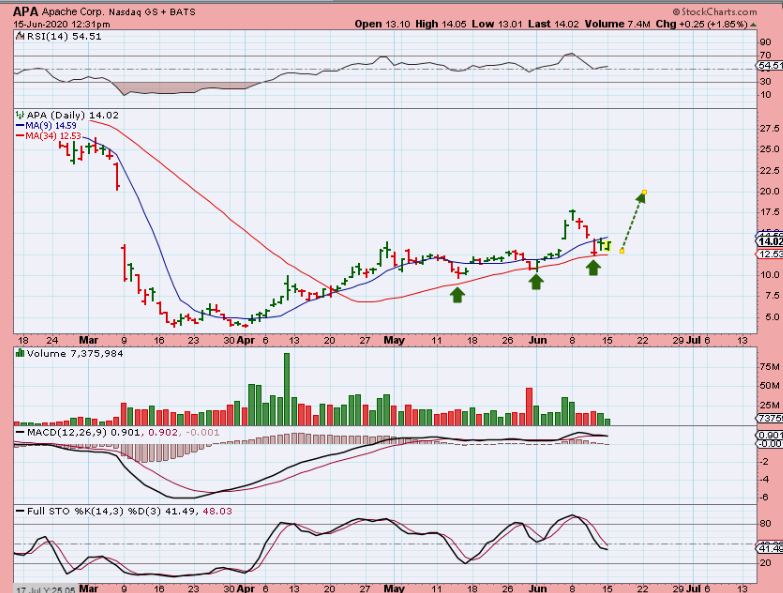Click the 20.0 label on price axis
Image resolution: width=783 pixels, height=593 pixels.
tap(769, 191)
